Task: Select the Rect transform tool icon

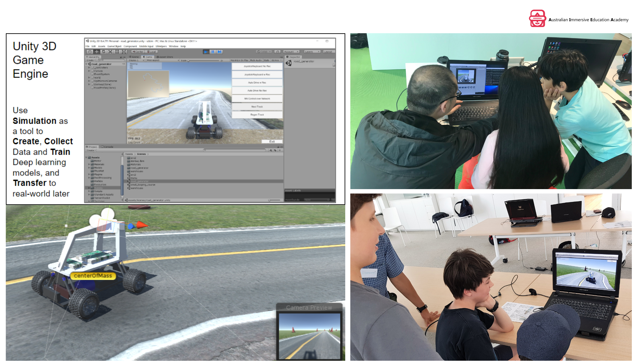Action: (x=117, y=52)
